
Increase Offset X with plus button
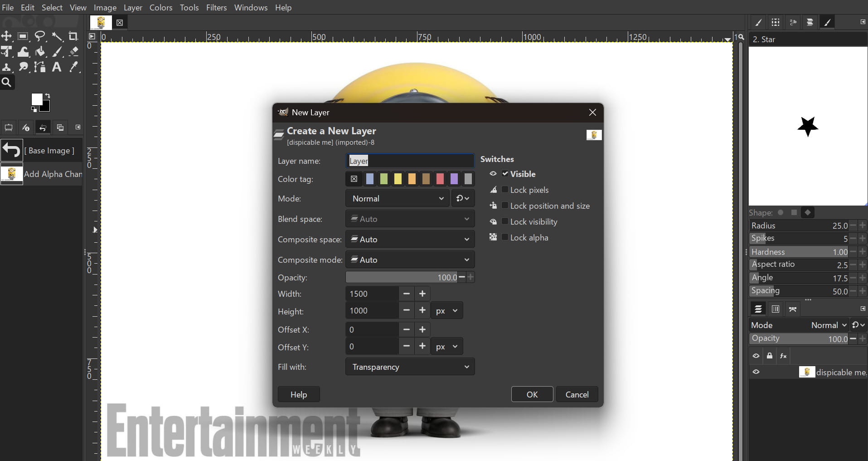422,330
